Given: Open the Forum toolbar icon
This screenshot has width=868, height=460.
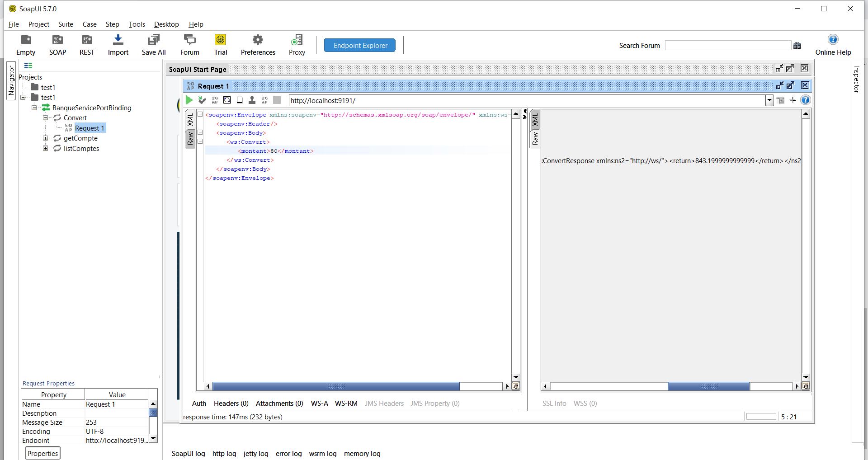Looking at the screenshot, I should [189, 44].
